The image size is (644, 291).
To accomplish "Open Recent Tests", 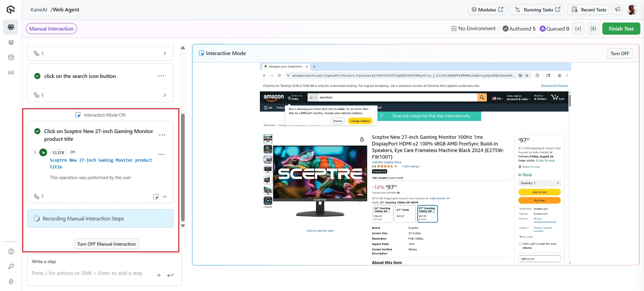I will pyautogui.click(x=589, y=10).
